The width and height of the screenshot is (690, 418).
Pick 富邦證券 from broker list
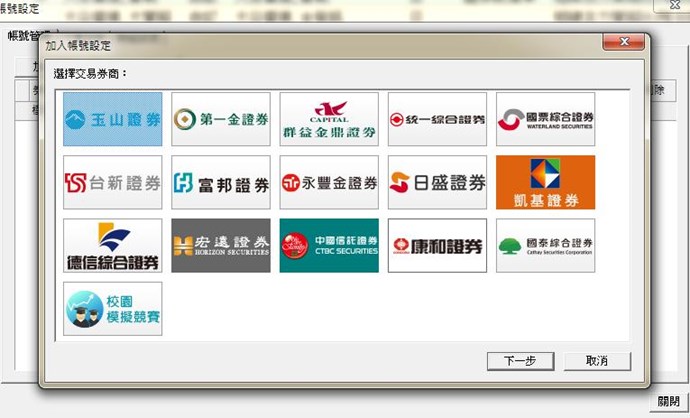coord(220,182)
